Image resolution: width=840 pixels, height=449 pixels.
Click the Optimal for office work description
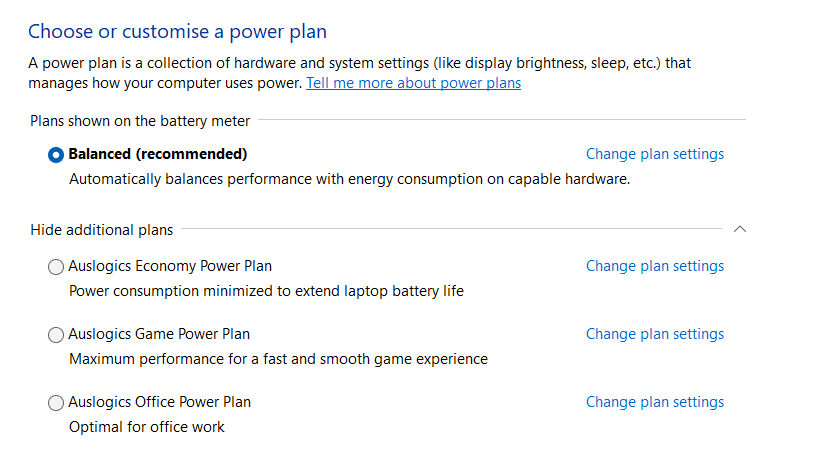tap(147, 427)
